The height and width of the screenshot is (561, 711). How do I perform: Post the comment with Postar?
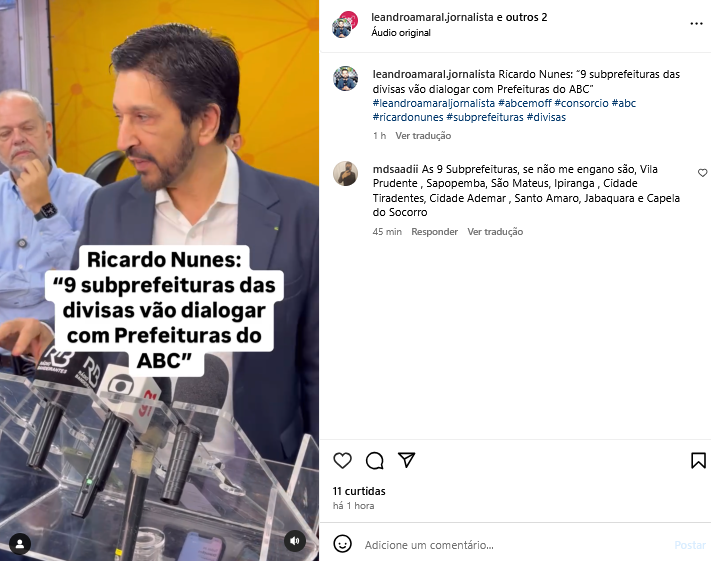click(x=690, y=545)
